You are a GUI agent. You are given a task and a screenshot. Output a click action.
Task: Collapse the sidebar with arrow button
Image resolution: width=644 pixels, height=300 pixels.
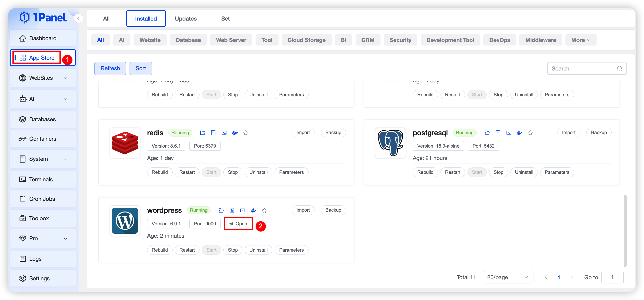click(79, 18)
